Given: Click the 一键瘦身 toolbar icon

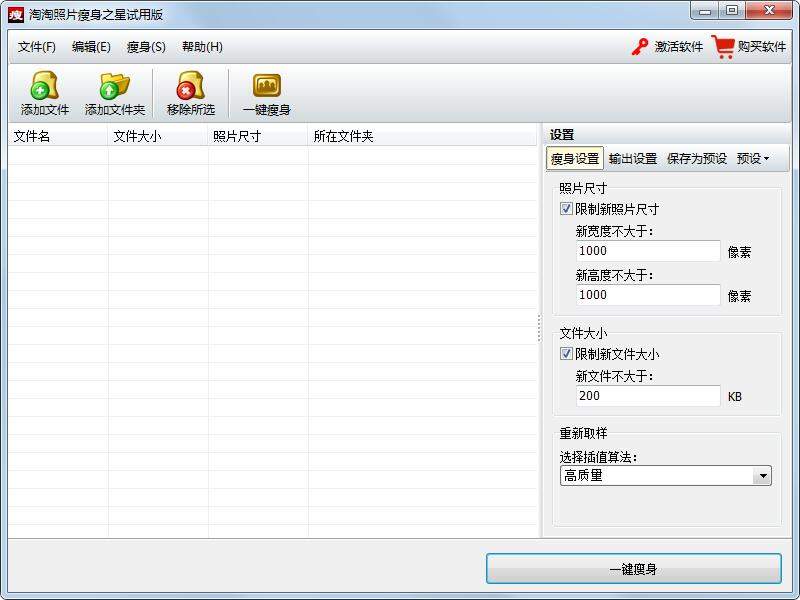Looking at the screenshot, I should [266, 93].
